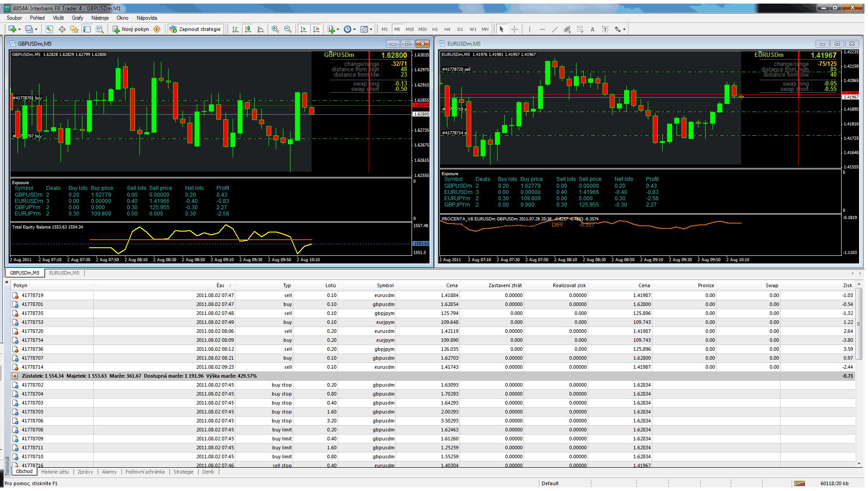The image size is (868, 491).
Task: Switch chart to line chart icon
Action: point(260,29)
